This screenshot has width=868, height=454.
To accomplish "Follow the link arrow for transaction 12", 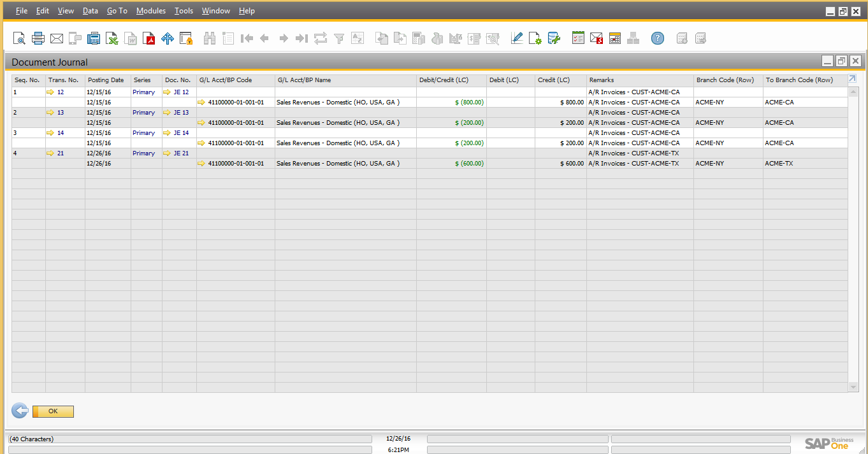I will tap(50, 92).
